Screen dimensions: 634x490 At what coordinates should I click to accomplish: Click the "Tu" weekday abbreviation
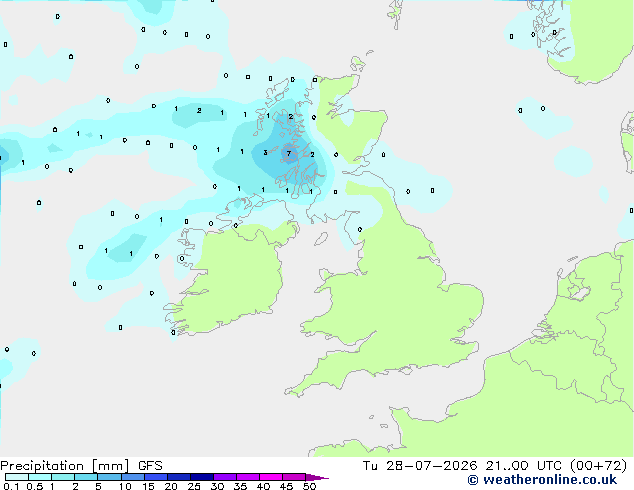click(x=370, y=466)
